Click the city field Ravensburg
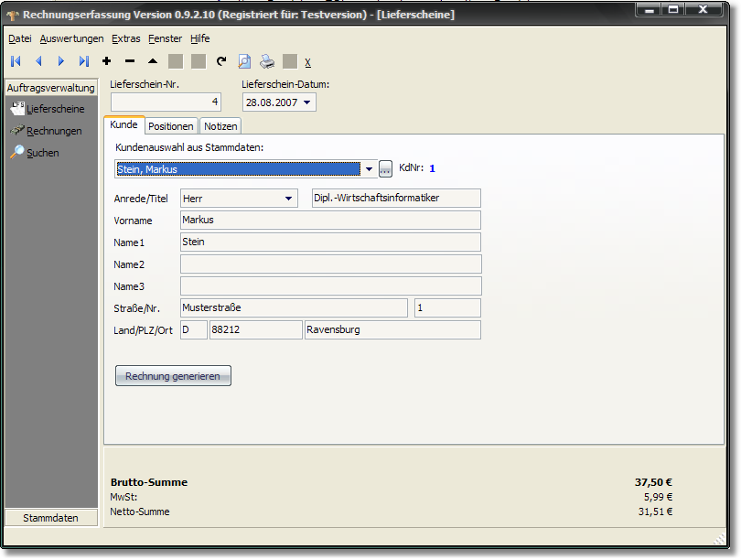Screen dimensions: 741x560 click(392, 329)
